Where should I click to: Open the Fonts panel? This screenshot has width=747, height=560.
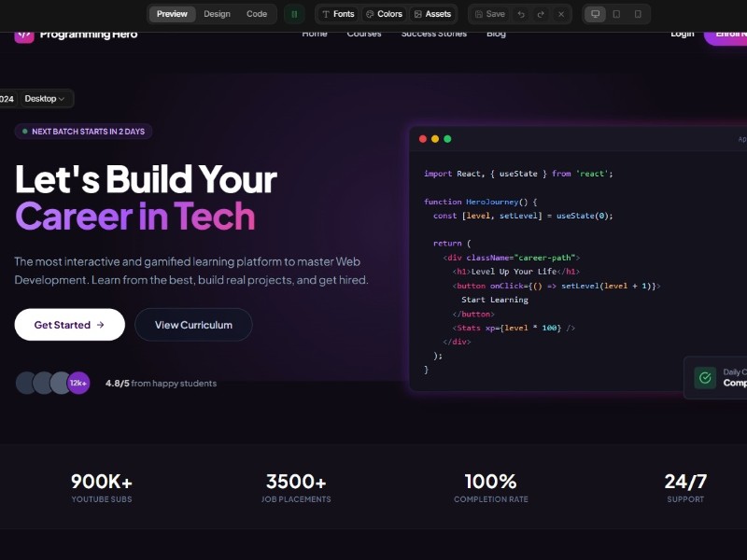click(x=337, y=14)
